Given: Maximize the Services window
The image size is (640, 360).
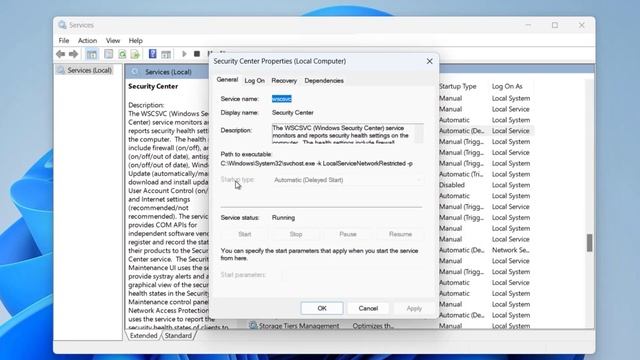Looking at the screenshot, I should (x=555, y=25).
